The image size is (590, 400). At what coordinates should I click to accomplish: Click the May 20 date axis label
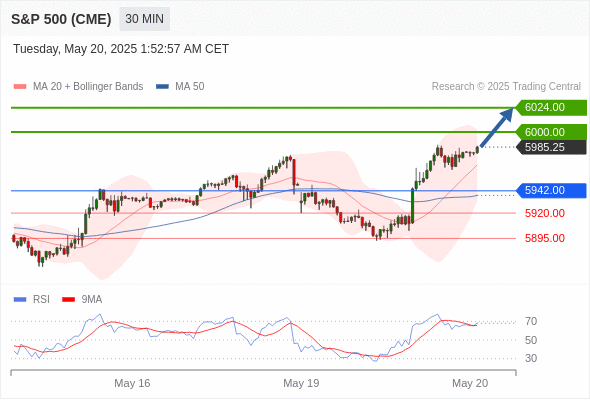click(x=470, y=383)
